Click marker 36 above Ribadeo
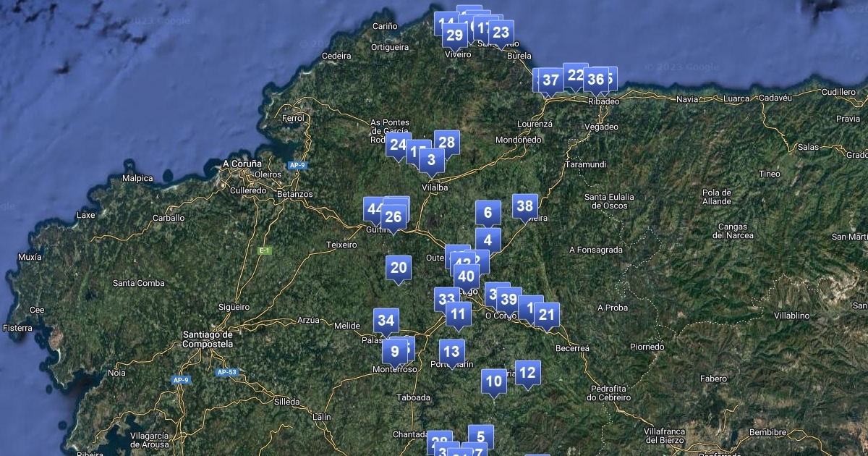Image resolution: width=868 pixels, height=456 pixels. (x=596, y=79)
